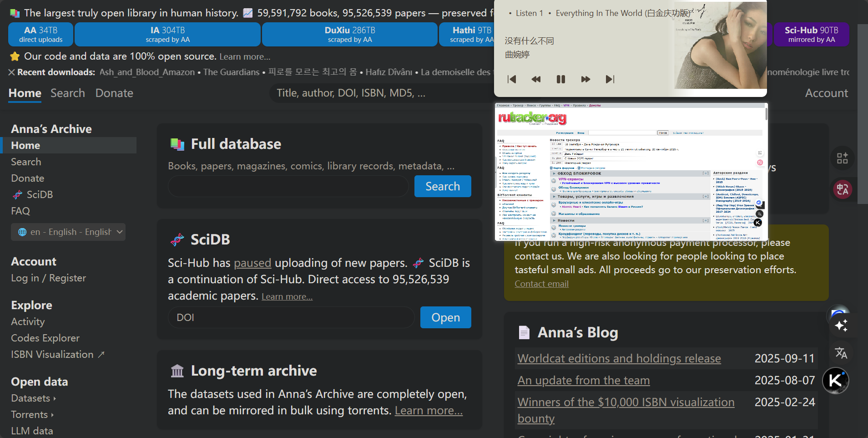Click the rutracker.org page preview thumbnail
The image size is (868, 438).
pyautogui.click(x=631, y=172)
